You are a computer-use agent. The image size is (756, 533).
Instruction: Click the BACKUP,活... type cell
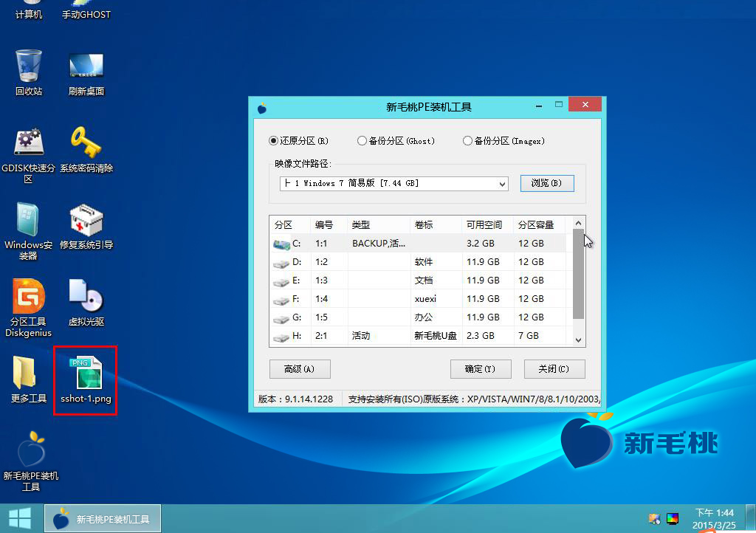(379, 244)
